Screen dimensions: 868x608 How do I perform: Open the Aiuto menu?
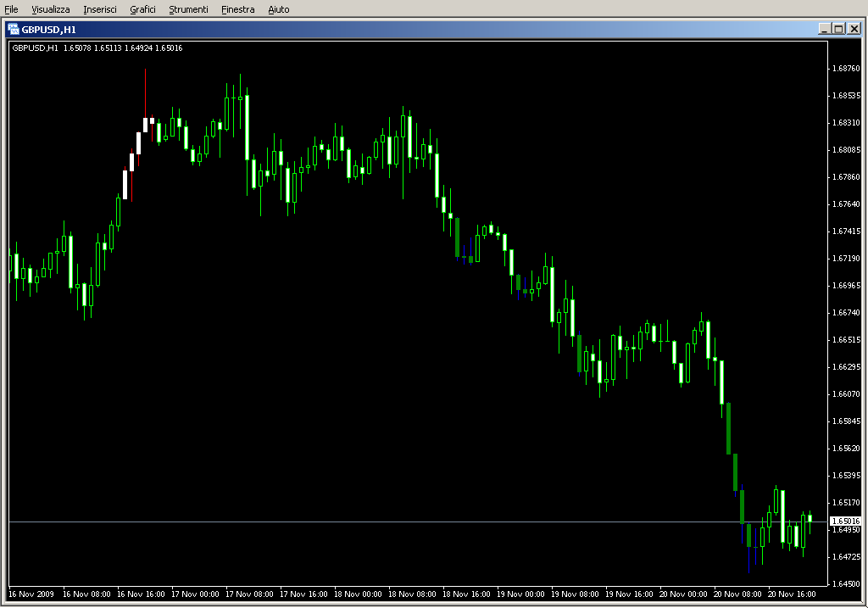click(x=278, y=9)
